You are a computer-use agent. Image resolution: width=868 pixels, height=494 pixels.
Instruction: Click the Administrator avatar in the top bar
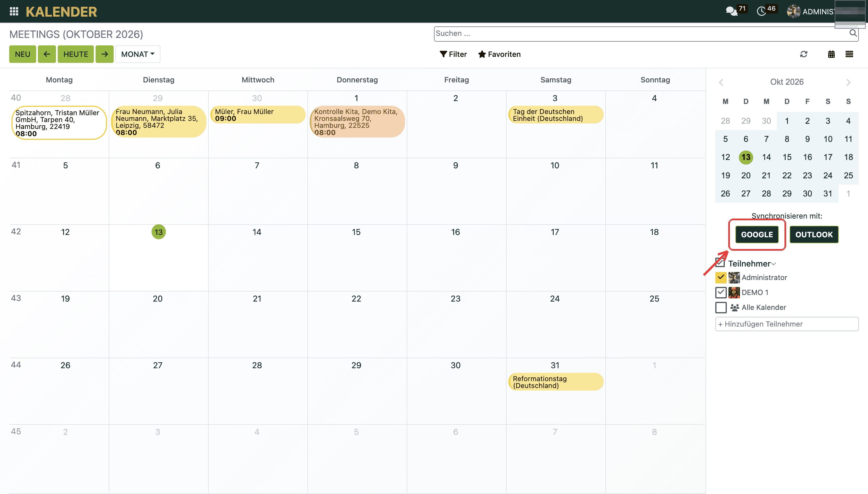pyautogui.click(x=793, y=11)
